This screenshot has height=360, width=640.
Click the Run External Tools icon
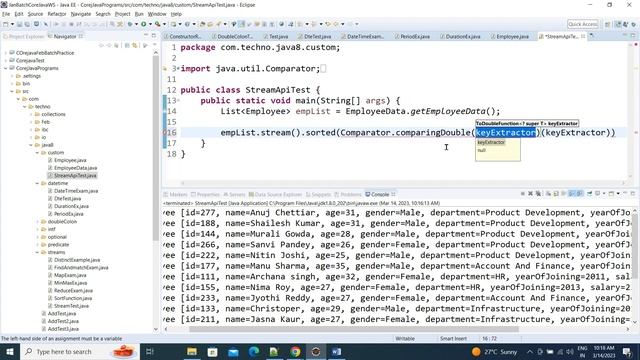157,24
